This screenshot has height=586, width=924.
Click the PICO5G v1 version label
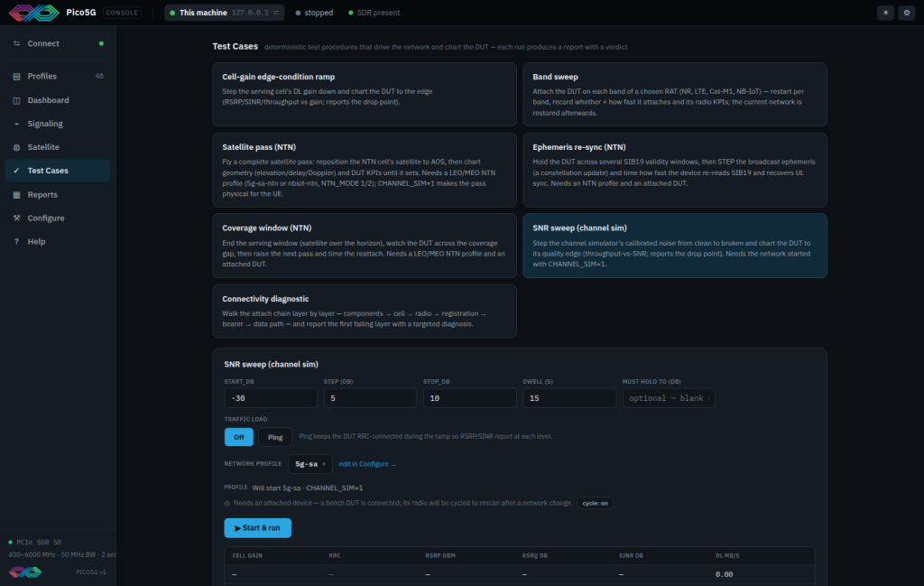[x=91, y=572]
